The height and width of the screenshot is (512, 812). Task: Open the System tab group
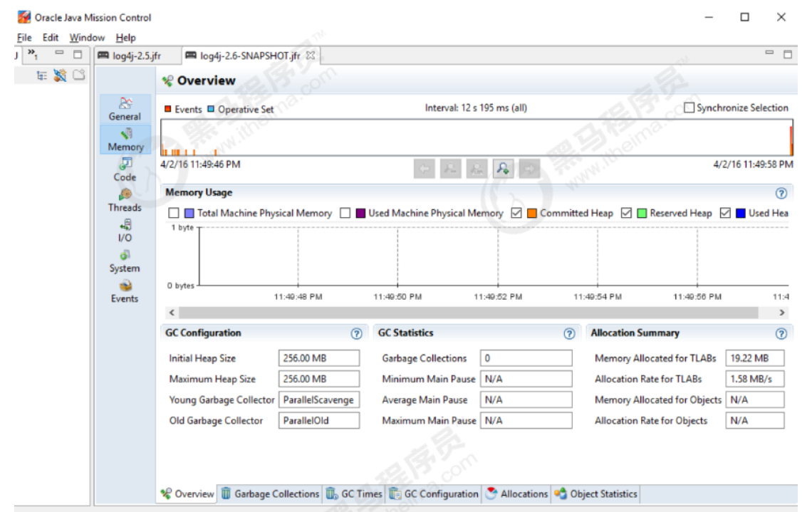point(125,261)
